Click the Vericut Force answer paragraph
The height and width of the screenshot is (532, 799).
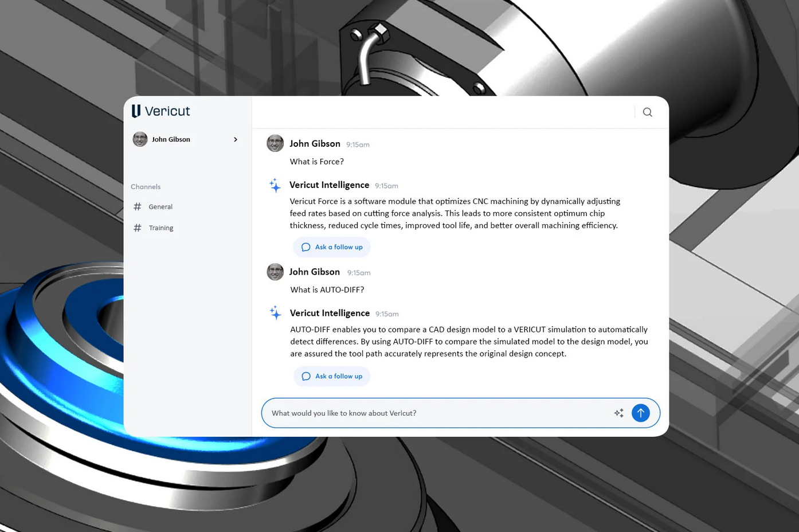tap(455, 213)
